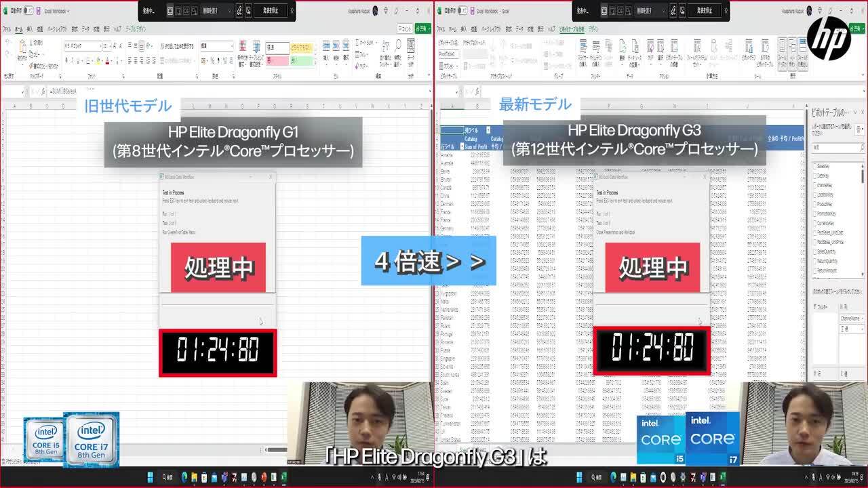Apply the green Good cell style

[x=302, y=60]
